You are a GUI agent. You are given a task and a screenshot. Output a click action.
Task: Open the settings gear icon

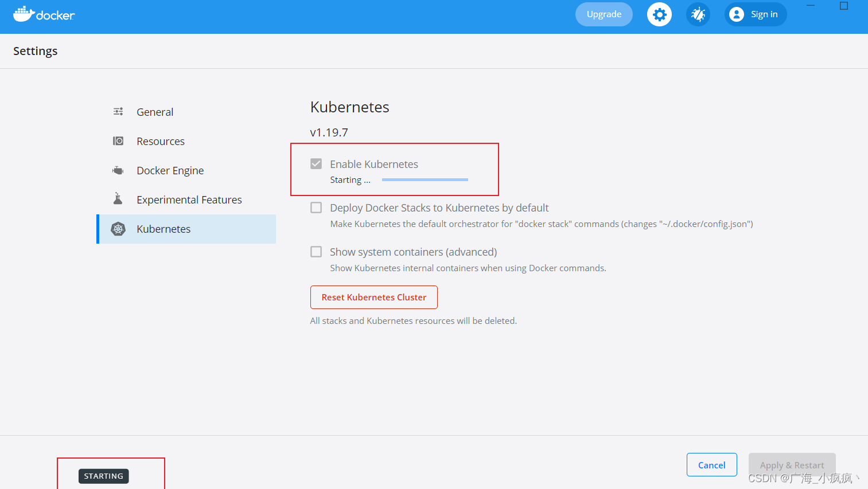pyautogui.click(x=659, y=14)
